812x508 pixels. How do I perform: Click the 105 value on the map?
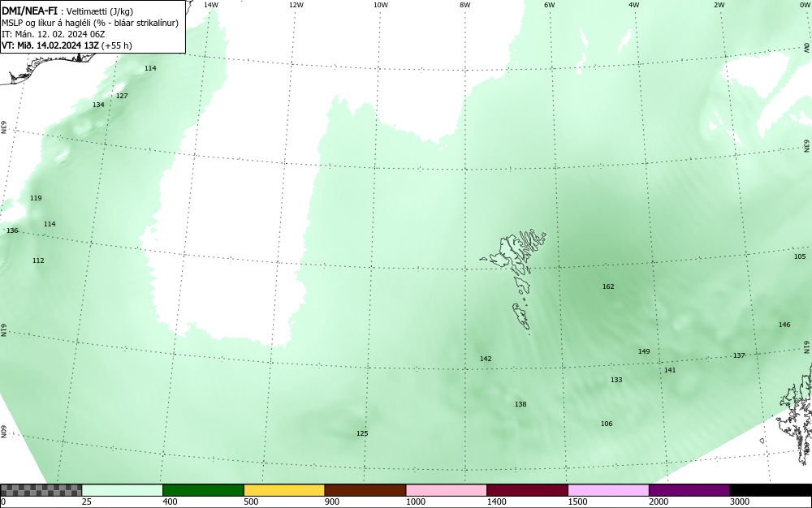pos(800,257)
